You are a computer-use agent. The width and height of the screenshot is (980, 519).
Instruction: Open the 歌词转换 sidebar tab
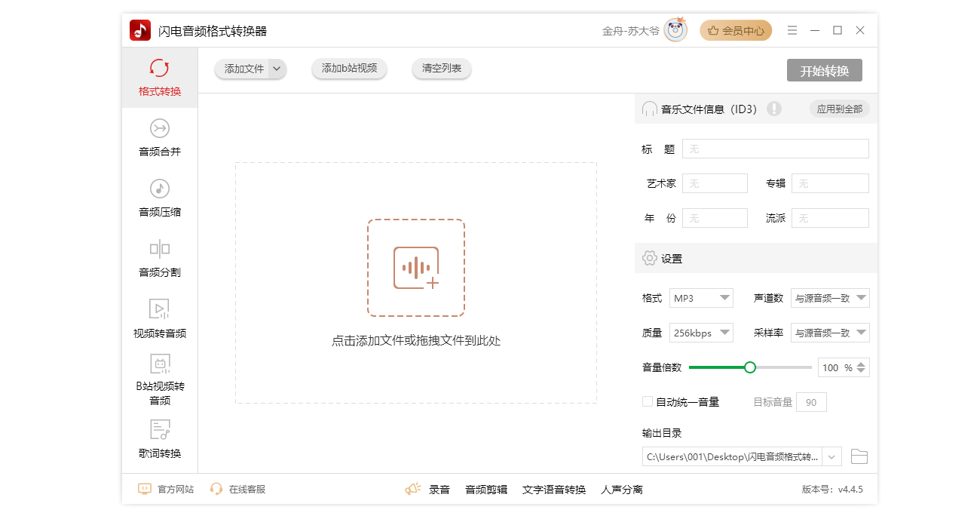tap(160, 440)
